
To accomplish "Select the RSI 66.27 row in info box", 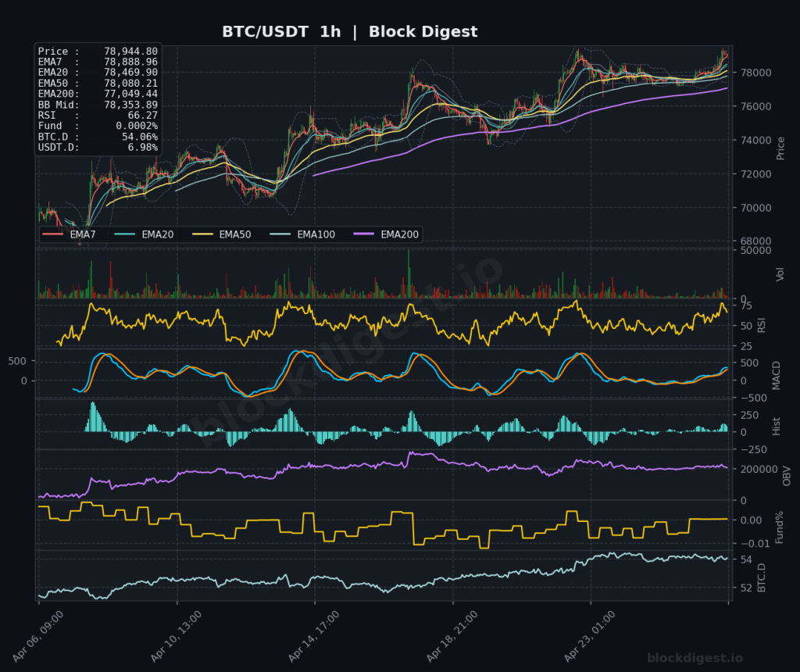I will [98, 116].
